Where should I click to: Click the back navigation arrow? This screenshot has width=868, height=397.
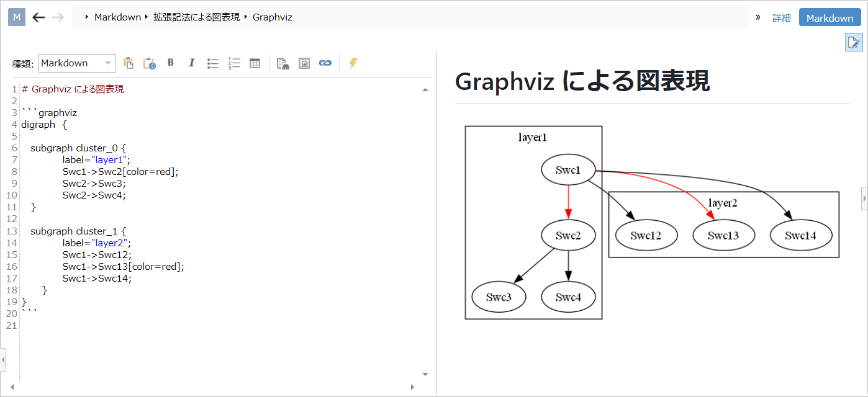[x=38, y=17]
